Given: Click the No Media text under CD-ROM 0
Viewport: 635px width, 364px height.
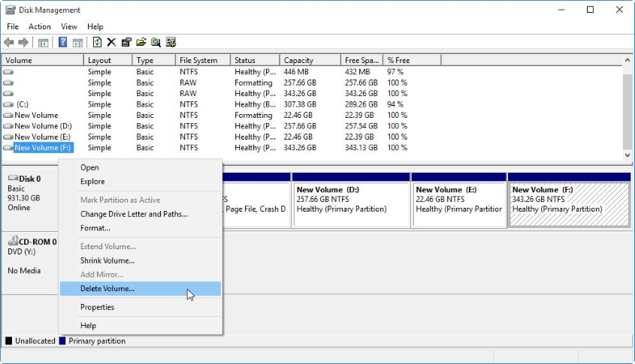Looking at the screenshot, I should coord(24,271).
